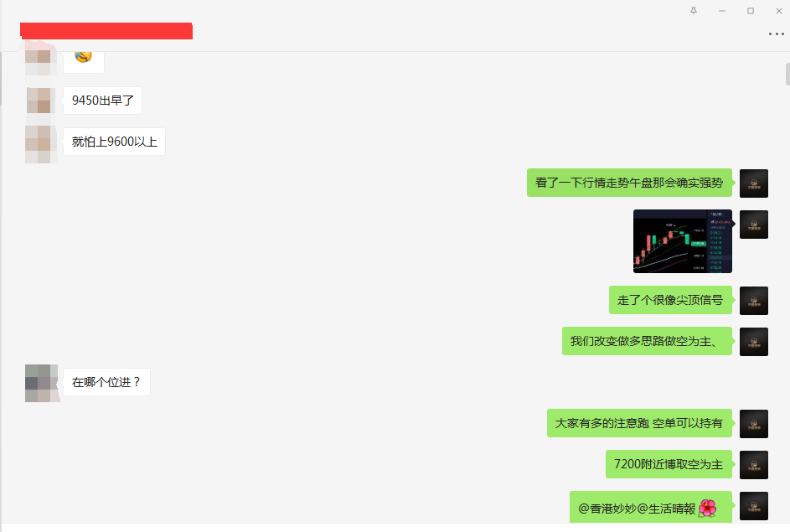Open the three-dot chat options menu

point(776,34)
